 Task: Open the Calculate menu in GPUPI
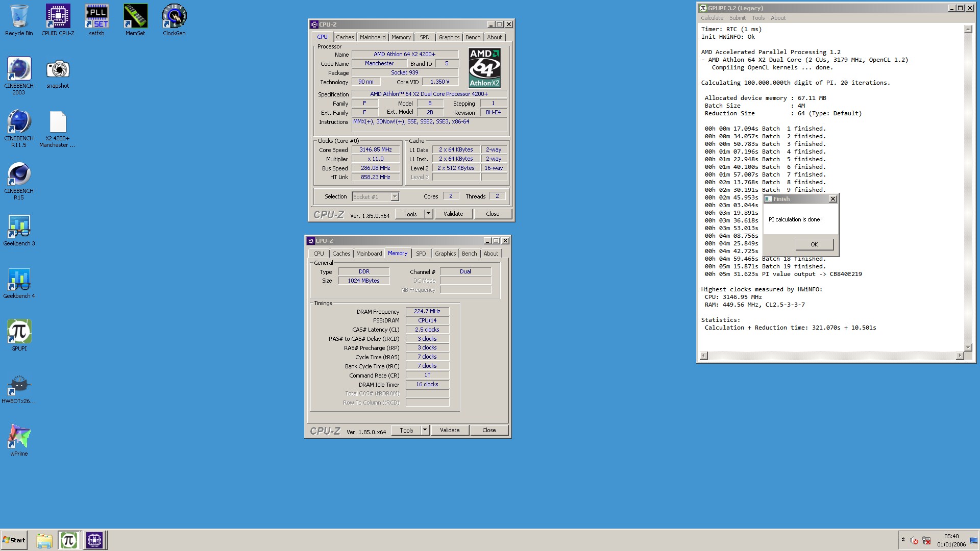coord(712,18)
